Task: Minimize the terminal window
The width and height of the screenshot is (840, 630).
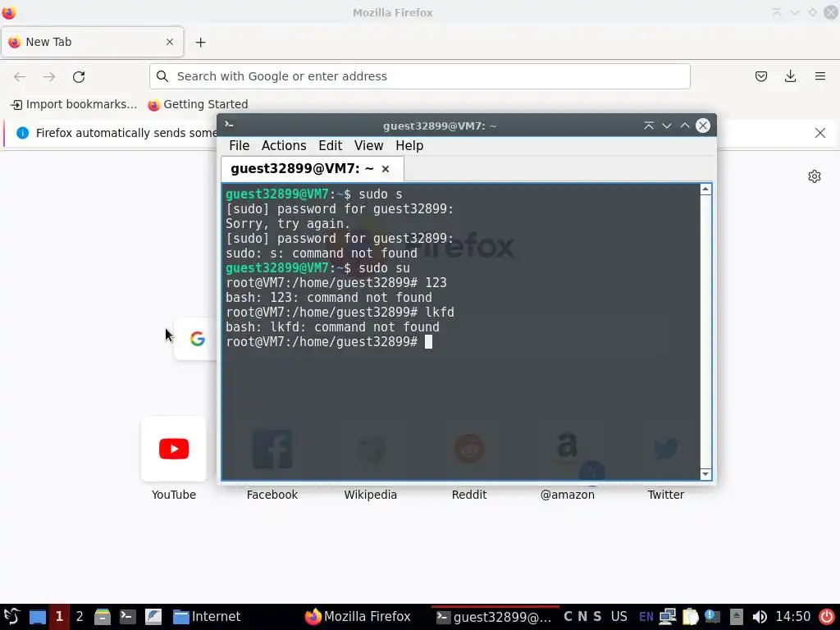Action: (666, 126)
